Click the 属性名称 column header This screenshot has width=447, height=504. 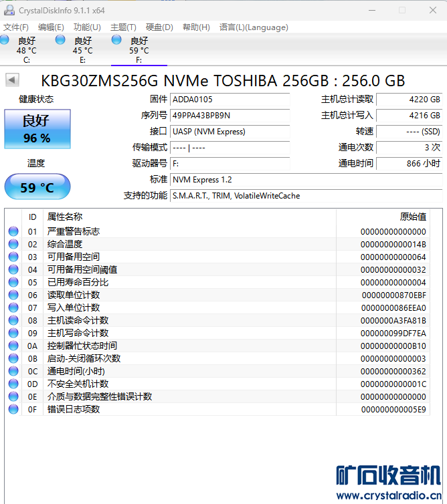[190, 217]
